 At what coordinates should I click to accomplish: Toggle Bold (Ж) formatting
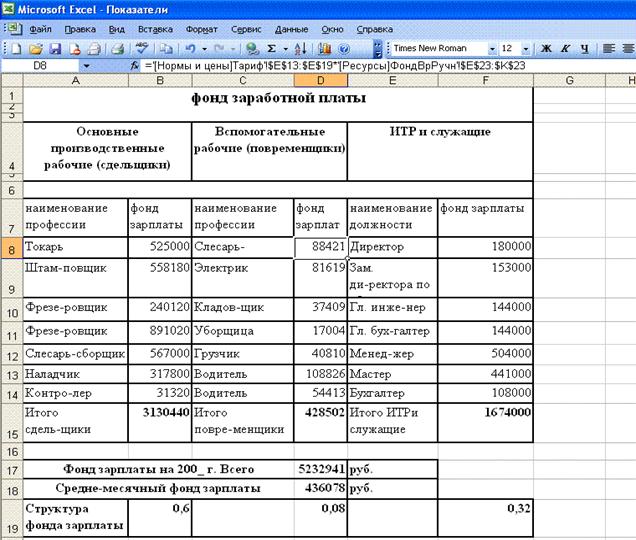(546, 49)
